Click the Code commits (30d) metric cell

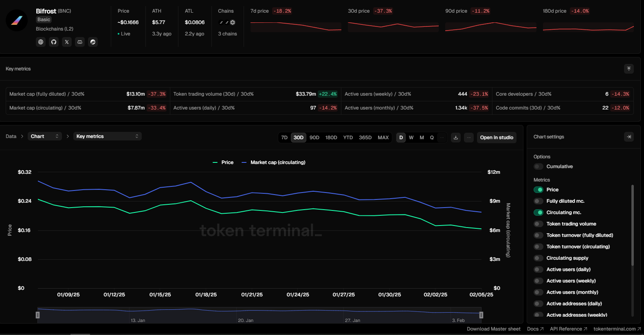tap(563, 108)
